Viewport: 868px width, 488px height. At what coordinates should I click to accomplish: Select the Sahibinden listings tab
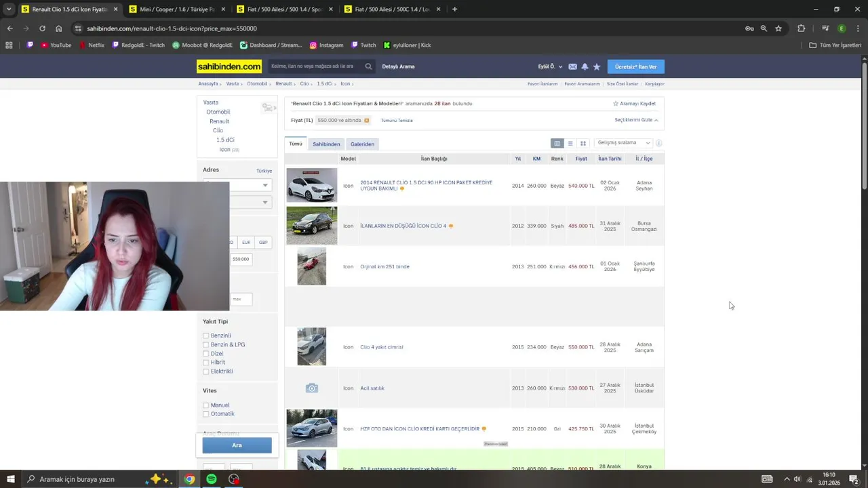[326, 144]
